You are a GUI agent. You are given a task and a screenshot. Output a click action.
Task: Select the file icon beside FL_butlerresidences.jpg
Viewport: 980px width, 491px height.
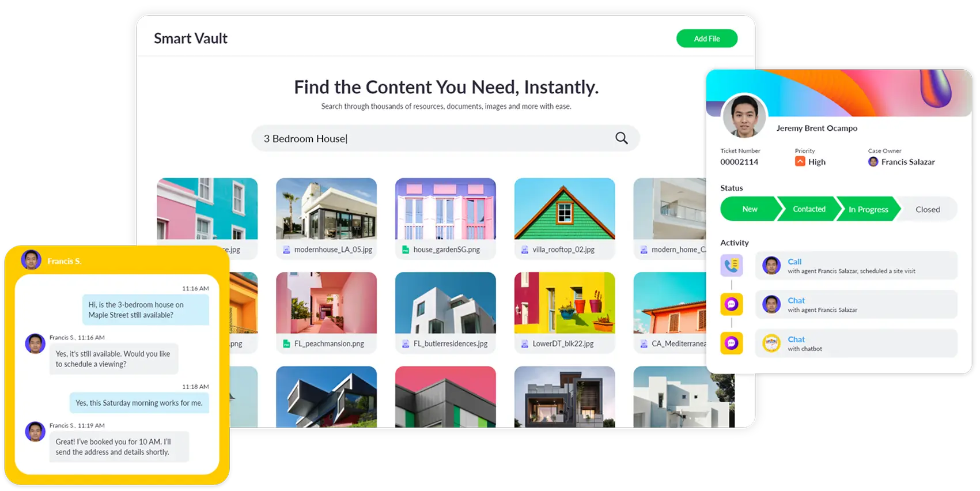(x=406, y=343)
